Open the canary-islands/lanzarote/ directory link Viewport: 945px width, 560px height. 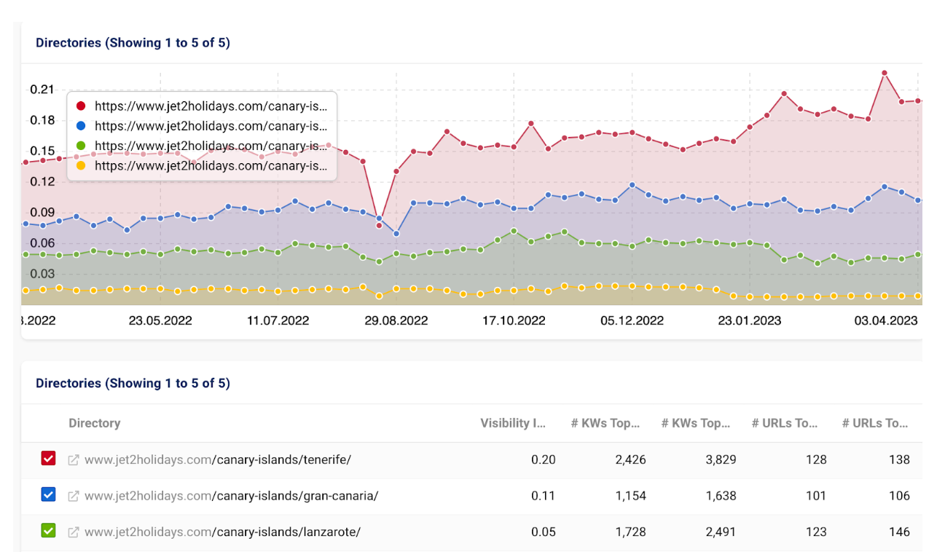[223, 532]
